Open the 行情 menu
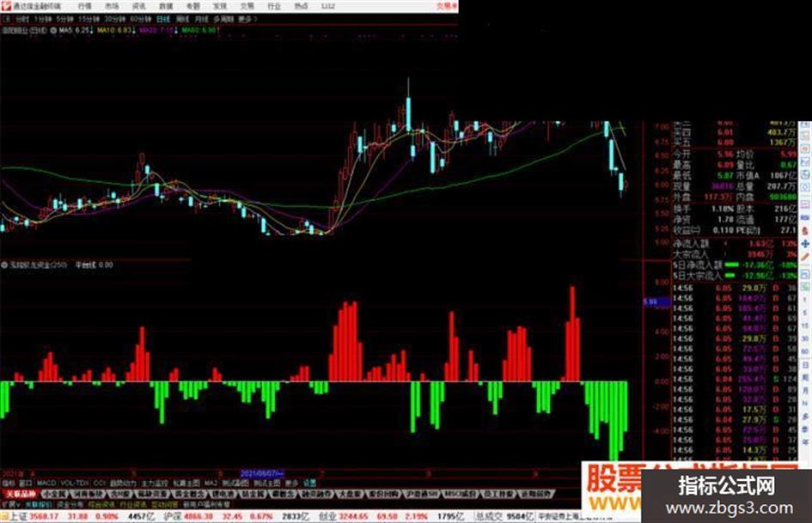812x523 pixels. click(x=85, y=6)
